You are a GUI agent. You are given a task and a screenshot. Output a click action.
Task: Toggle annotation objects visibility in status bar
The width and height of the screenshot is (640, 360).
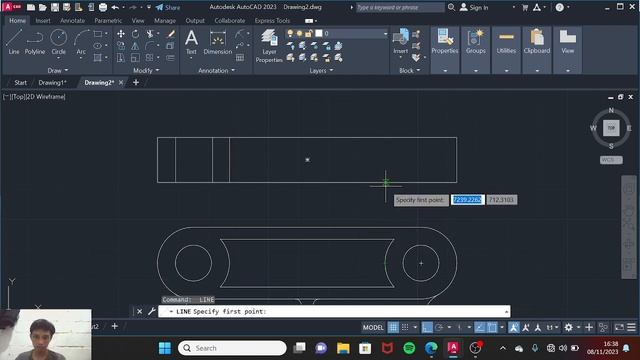coord(514,327)
